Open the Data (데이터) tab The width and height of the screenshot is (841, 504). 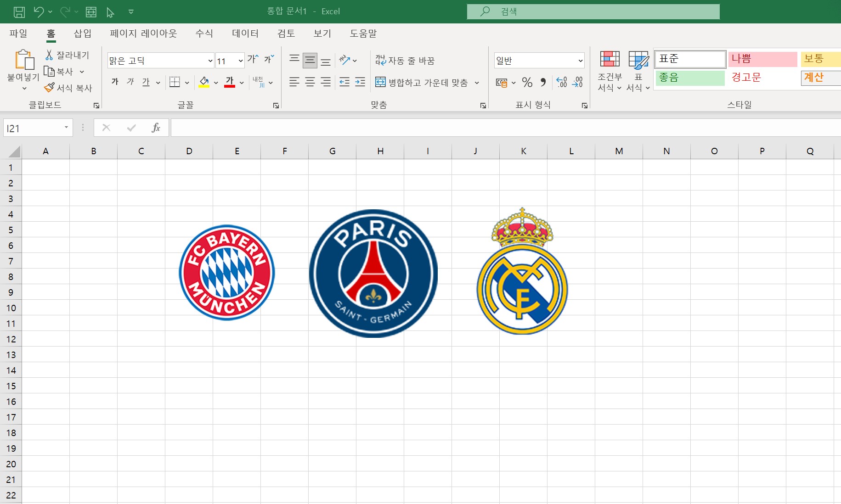(245, 33)
